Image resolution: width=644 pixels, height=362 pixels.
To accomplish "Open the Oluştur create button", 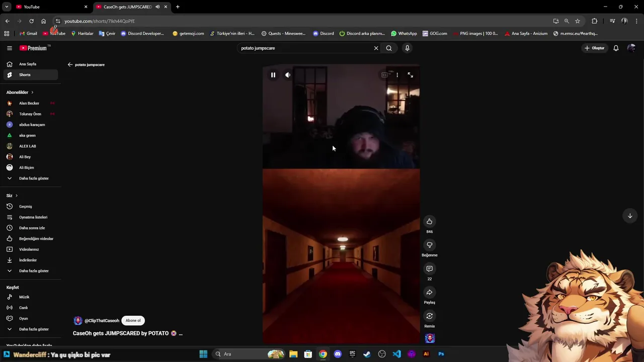I will [594, 48].
